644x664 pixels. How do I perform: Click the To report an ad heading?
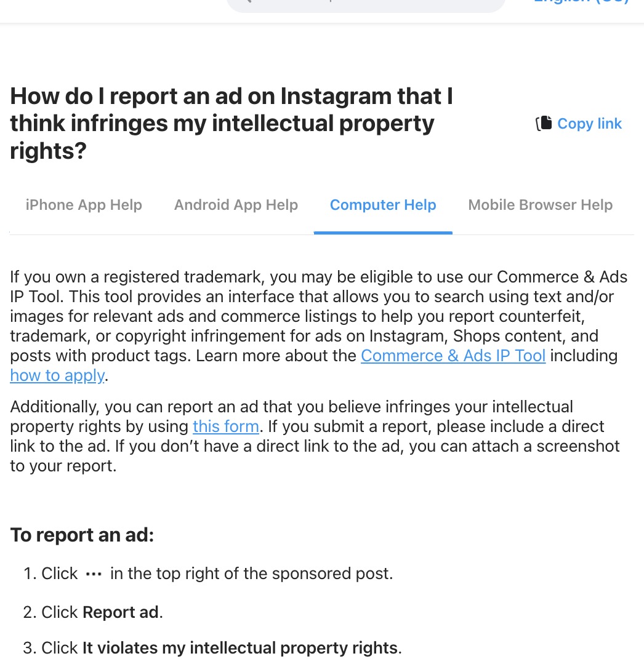[82, 535]
